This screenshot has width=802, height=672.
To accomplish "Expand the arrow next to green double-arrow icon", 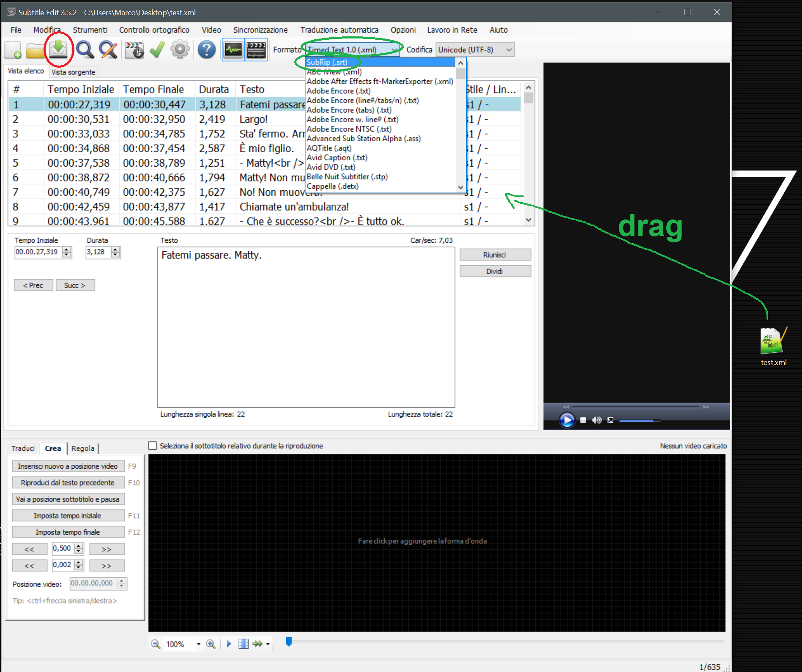I will point(268,644).
